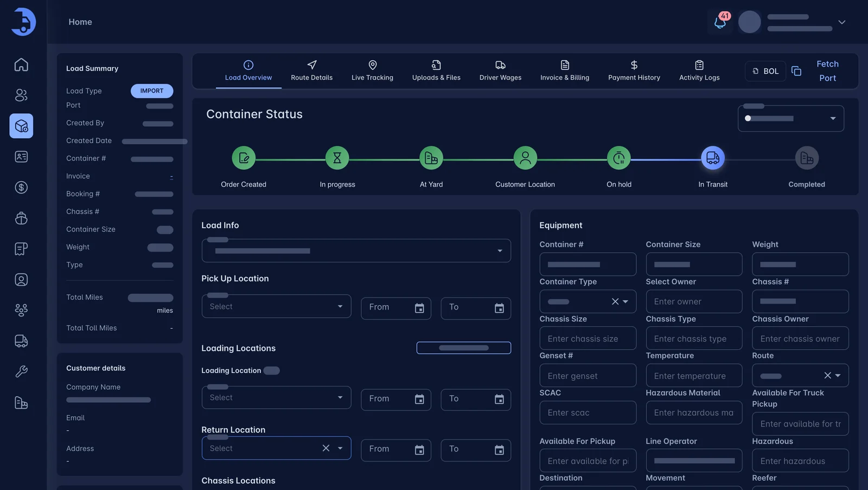This screenshot has width=868, height=490.
Task: Expand the Route dropdown arrow
Action: point(838,375)
